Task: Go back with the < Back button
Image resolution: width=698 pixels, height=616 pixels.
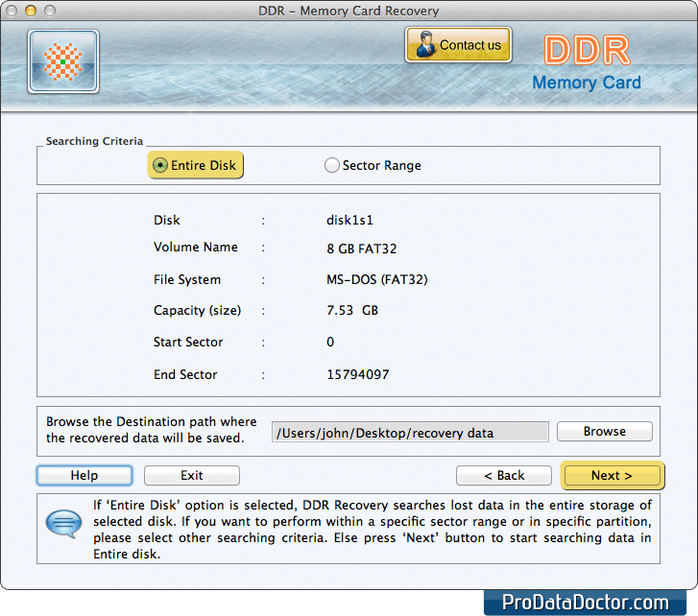Action: pyautogui.click(x=504, y=476)
